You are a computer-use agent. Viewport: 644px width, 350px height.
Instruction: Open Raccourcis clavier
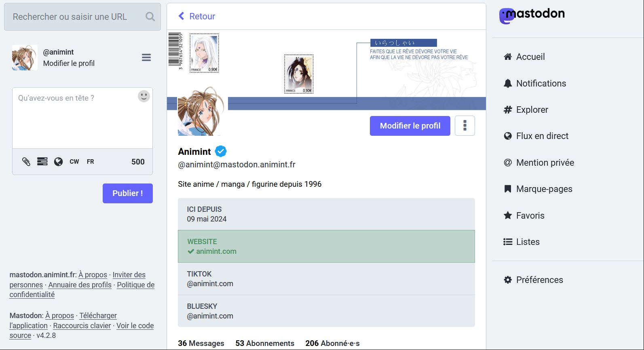click(82, 326)
